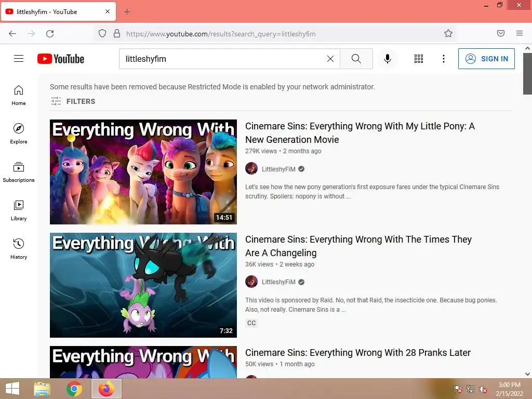Go to Home in the sidebar

pos(19,96)
